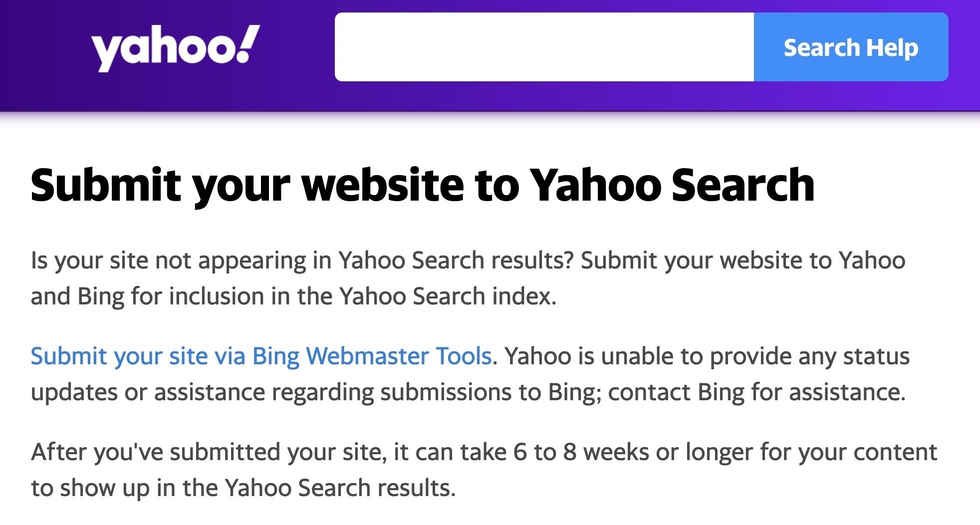Open Yahoo homepage via the header logo
The height and width of the screenshot is (525, 980).
[176, 47]
